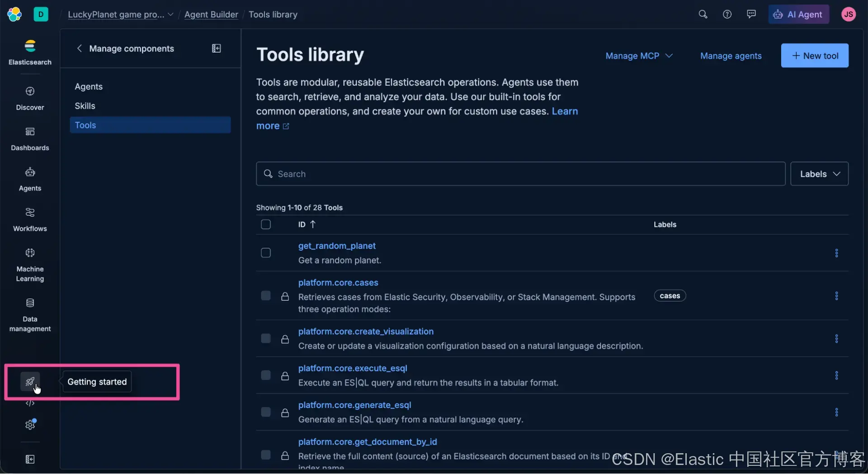Open the global search magnifier
Screen dimensions: 868x474
[x=703, y=14]
